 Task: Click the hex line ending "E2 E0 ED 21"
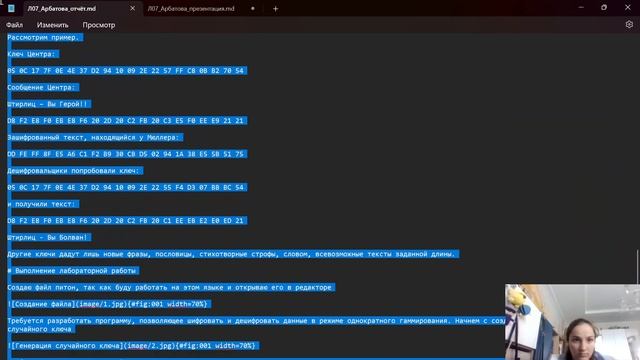(126, 221)
